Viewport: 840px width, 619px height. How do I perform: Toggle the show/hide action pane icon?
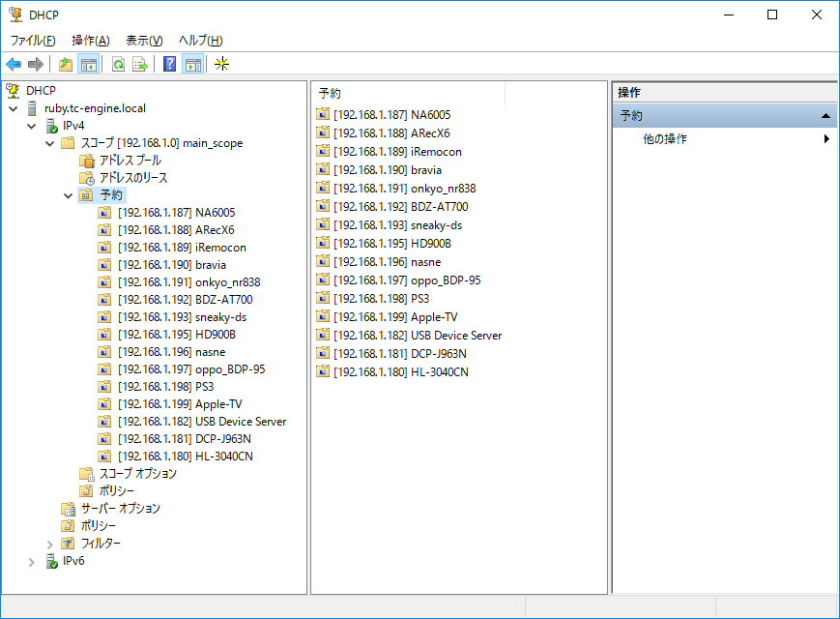click(x=193, y=64)
